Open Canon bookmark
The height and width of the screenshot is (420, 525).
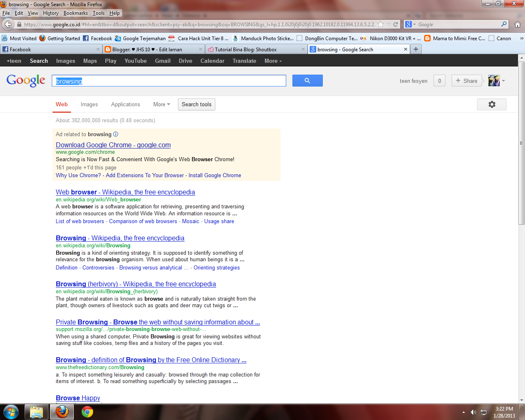tap(500, 38)
